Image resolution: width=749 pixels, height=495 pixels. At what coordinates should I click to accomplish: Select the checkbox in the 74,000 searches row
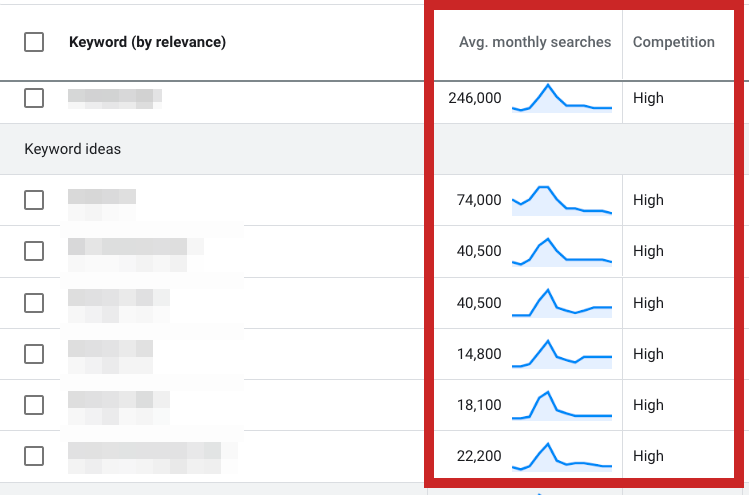[x=34, y=200]
